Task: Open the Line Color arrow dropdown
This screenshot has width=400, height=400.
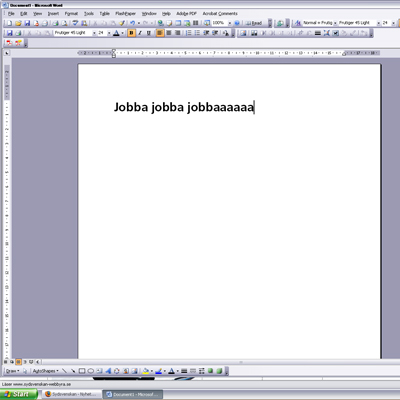Action: click(x=165, y=371)
